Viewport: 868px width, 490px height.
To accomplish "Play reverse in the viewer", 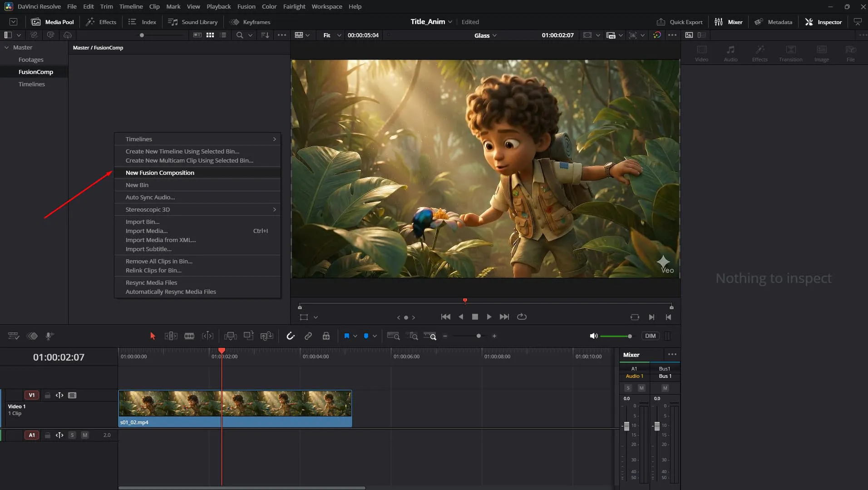I will pyautogui.click(x=461, y=317).
